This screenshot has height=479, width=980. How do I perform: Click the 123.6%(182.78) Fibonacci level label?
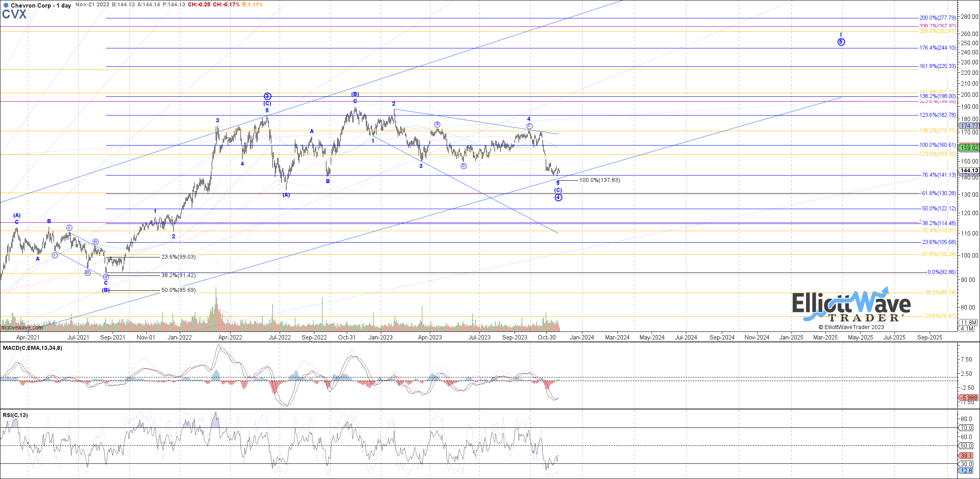pyautogui.click(x=937, y=115)
